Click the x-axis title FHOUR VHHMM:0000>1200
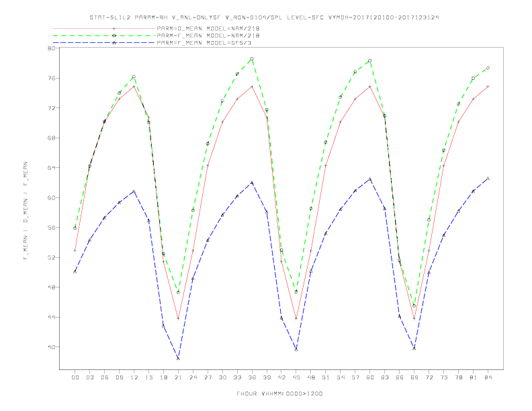 [x=279, y=394]
